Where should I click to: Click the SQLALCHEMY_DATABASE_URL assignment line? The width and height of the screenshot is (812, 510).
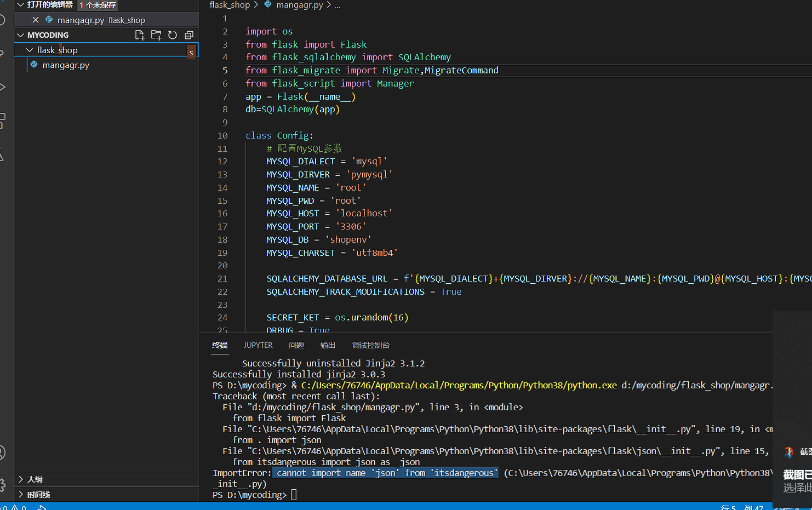[x=539, y=278]
